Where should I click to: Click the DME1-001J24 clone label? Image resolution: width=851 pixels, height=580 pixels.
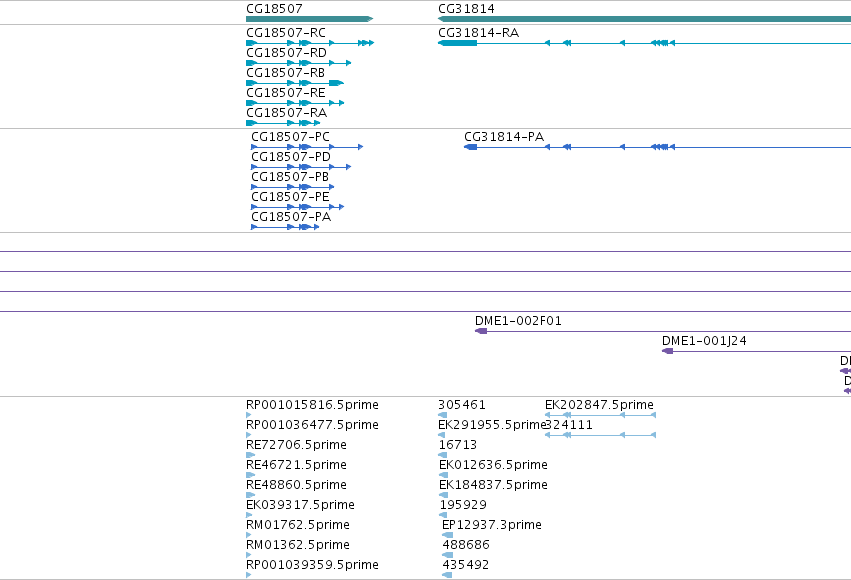point(704,341)
